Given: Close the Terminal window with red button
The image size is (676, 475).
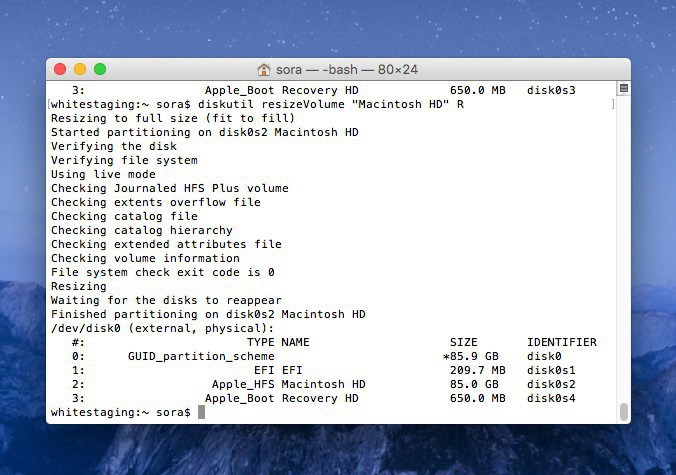Looking at the screenshot, I should (60, 69).
